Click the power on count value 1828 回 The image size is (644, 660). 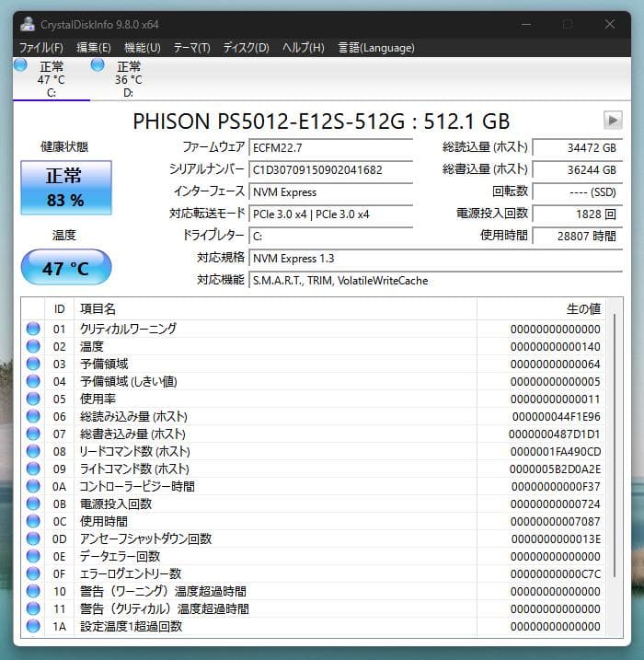point(577,214)
